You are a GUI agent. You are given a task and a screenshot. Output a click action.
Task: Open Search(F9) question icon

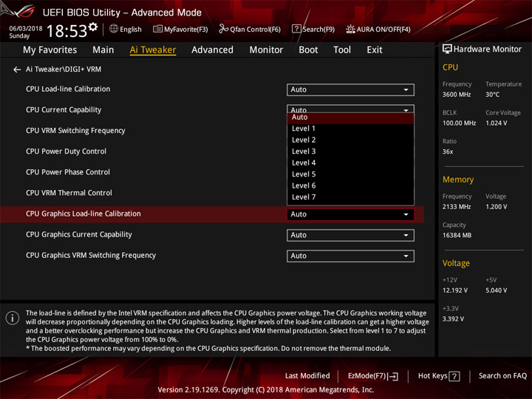tap(296, 29)
